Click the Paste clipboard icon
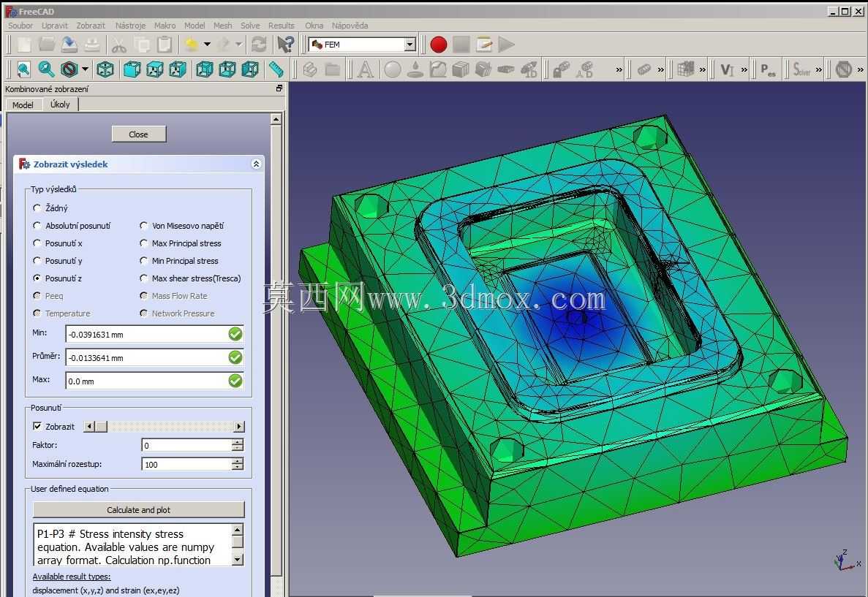 click(x=165, y=45)
